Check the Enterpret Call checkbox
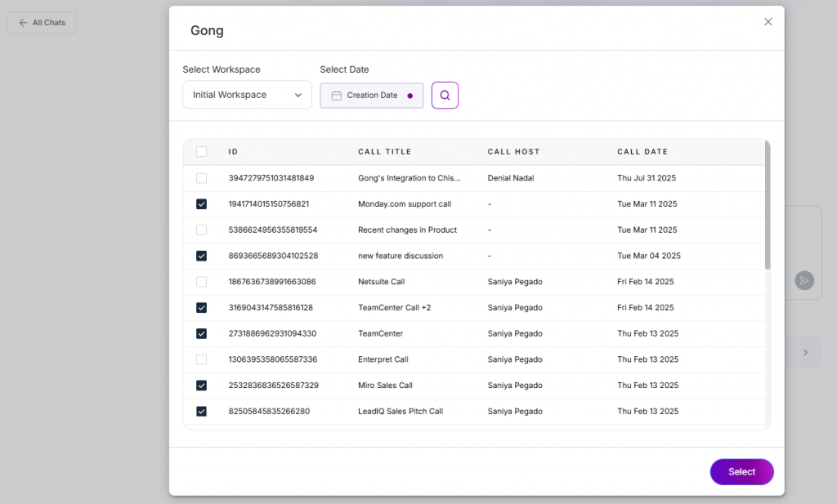 point(201,359)
